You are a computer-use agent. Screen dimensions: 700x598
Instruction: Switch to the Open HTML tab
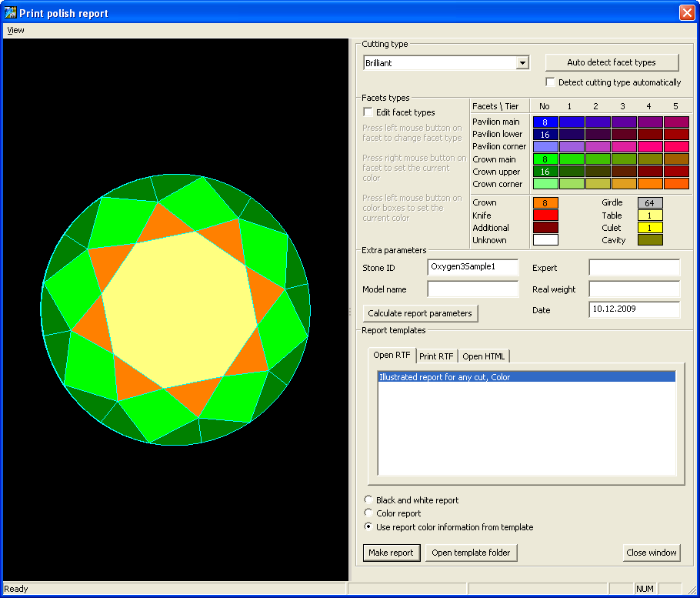pos(484,356)
